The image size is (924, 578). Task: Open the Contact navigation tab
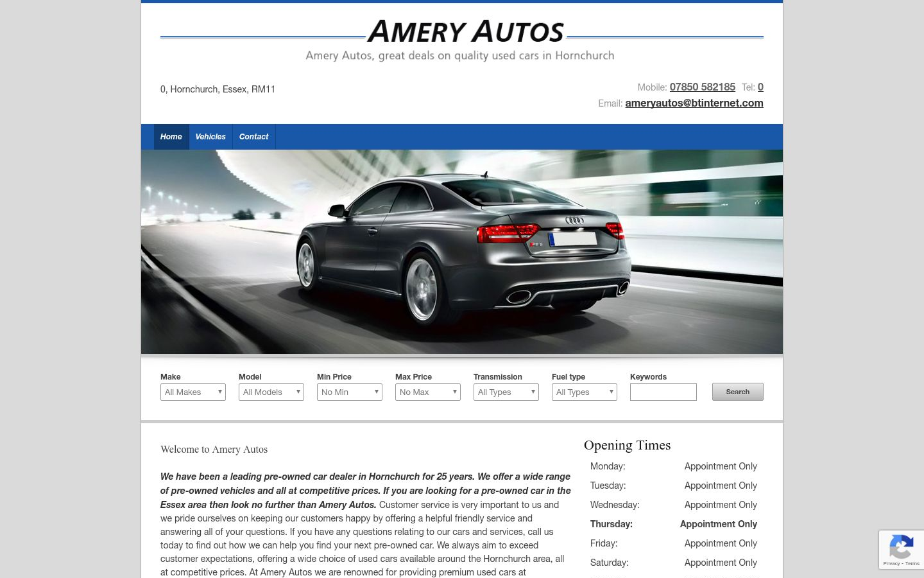coord(254,137)
